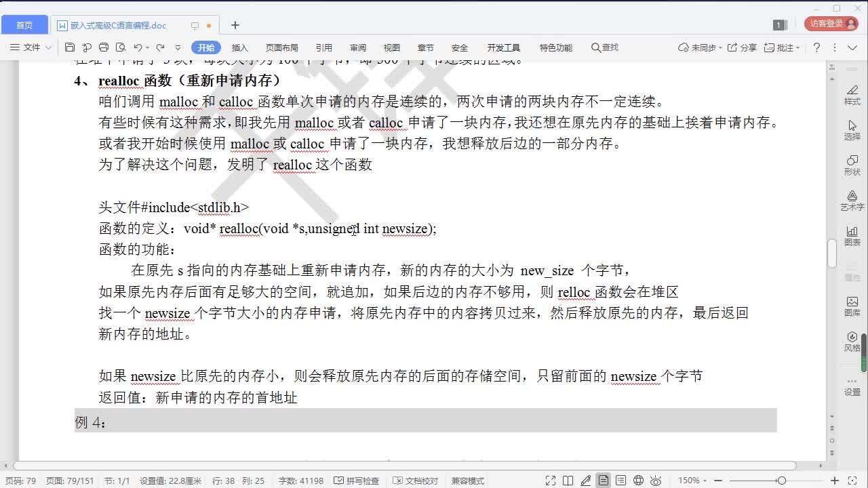Open the 视图 ribbon tab
This screenshot has height=488, width=868.
pyautogui.click(x=392, y=47)
